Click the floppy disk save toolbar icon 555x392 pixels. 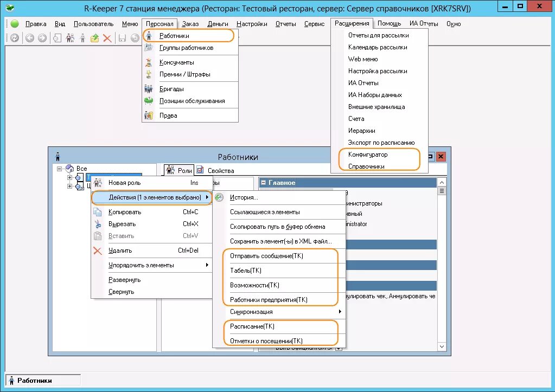[x=122, y=38]
